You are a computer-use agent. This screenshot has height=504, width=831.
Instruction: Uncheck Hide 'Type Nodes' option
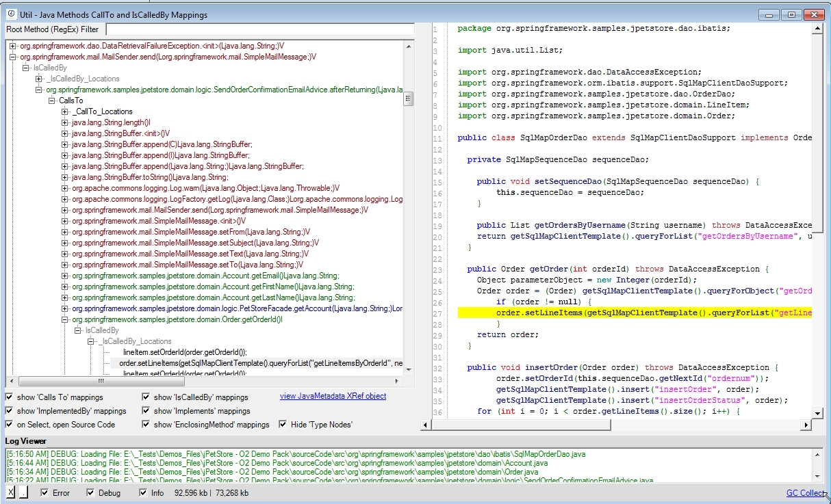[x=283, y=424]
